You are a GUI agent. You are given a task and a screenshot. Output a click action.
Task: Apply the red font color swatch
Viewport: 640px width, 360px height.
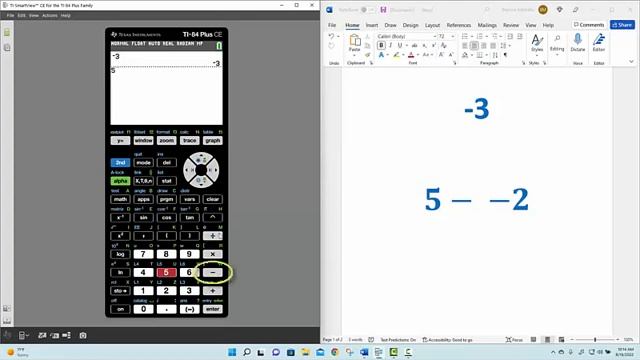[411, 55]
